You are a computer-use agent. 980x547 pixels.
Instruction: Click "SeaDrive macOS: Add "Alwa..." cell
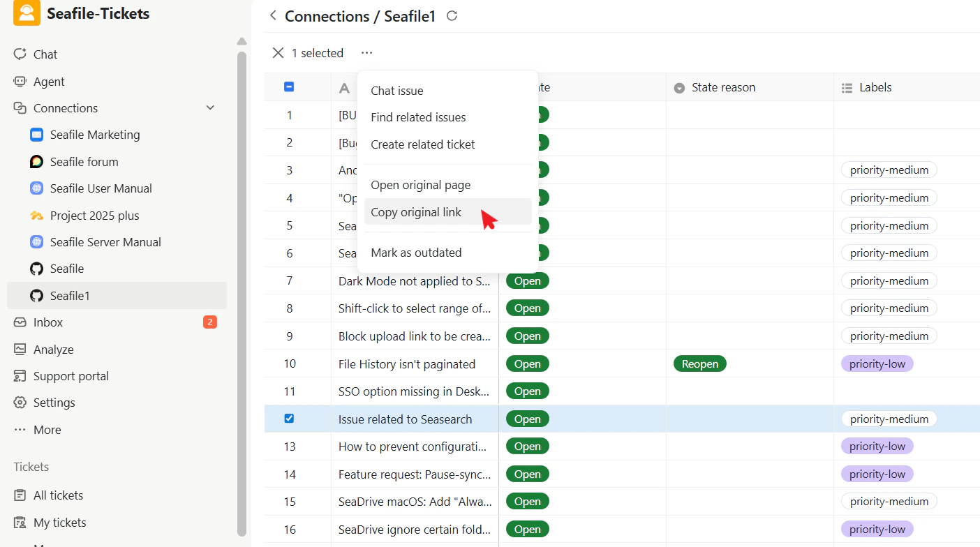[415, 502]
